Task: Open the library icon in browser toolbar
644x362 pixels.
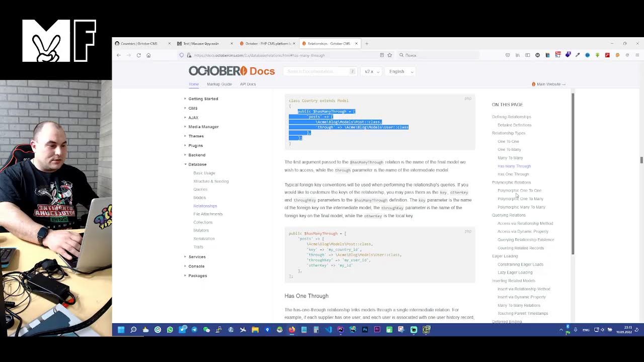Action: (x=517, y=55)
